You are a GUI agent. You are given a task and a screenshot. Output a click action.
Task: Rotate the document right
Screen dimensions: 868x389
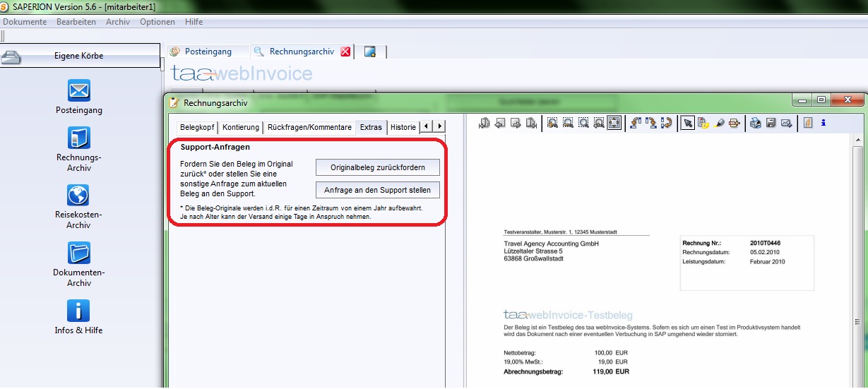pyautogui.click(x=650, y=123)
